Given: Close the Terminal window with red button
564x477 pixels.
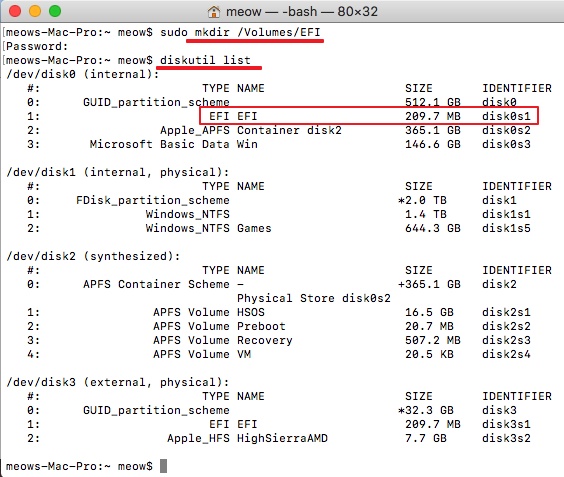Looking at the screenshot, I should pos(15,11).
